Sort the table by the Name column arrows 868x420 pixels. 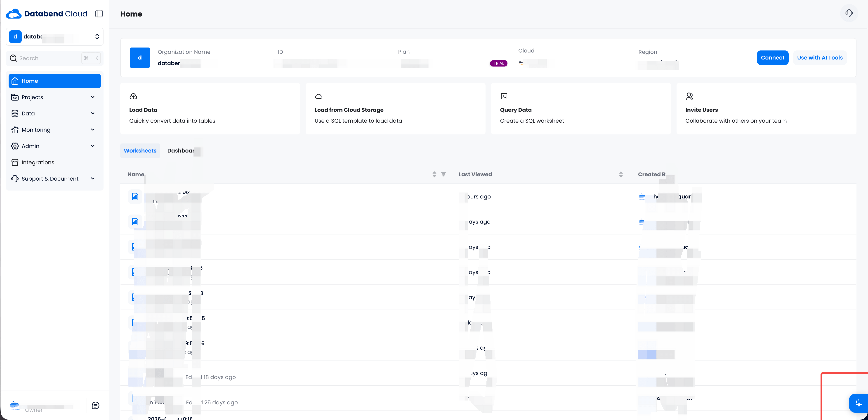coord(434,174)
